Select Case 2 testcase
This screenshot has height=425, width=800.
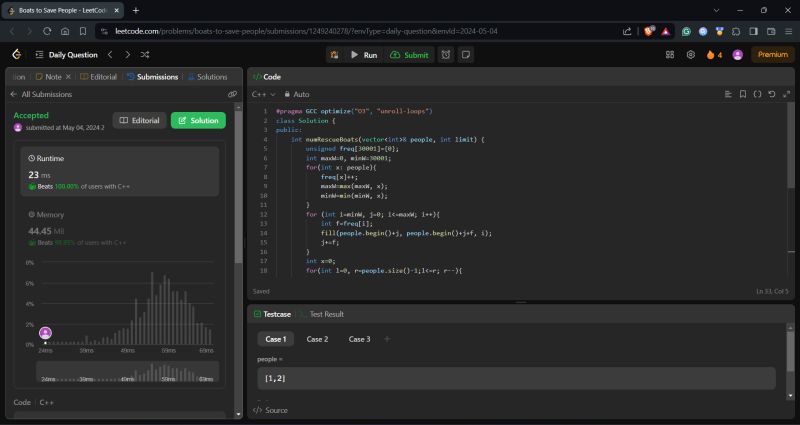coord(317,339)
